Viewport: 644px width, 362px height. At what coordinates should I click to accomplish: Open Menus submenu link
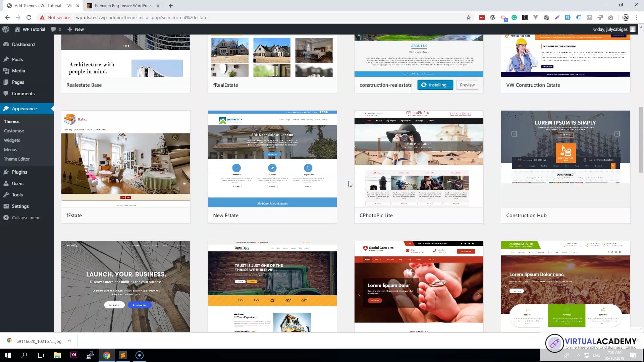click(x=10, y=149)
